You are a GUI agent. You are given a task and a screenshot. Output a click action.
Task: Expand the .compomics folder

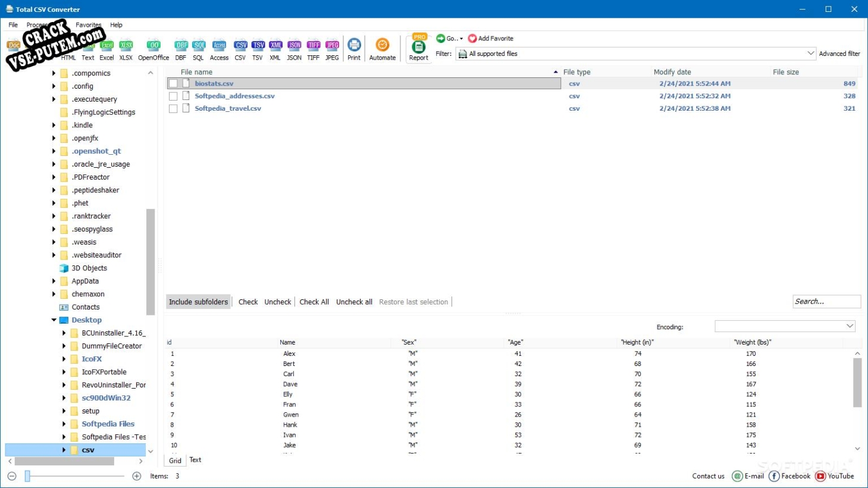point(54,73)
